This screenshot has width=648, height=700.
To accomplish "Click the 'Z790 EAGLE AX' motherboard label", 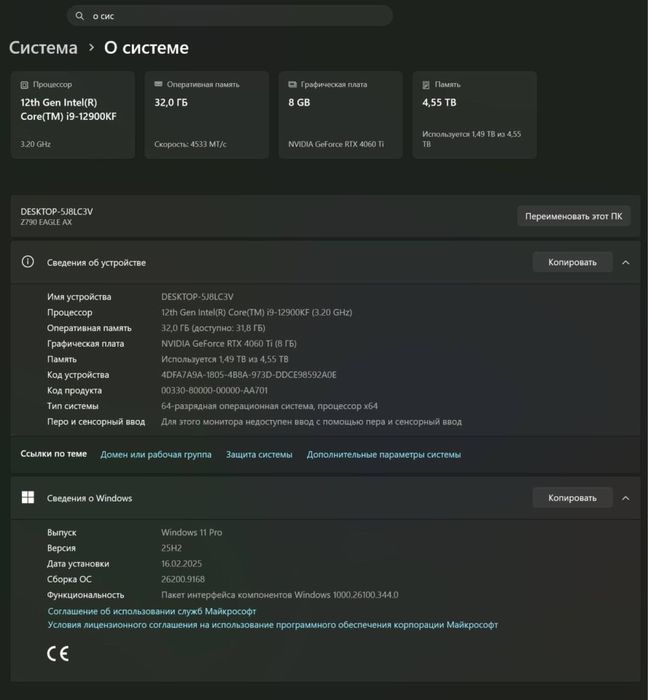I will point(46,222).
